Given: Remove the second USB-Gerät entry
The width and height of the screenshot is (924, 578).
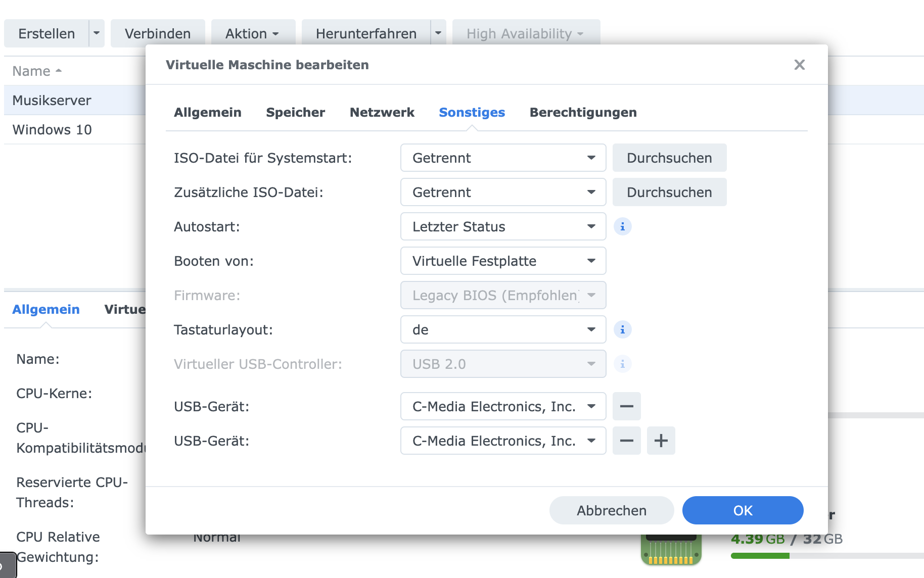Looking at the screenshot, I should pyautogui.click(x=626, y=441).
